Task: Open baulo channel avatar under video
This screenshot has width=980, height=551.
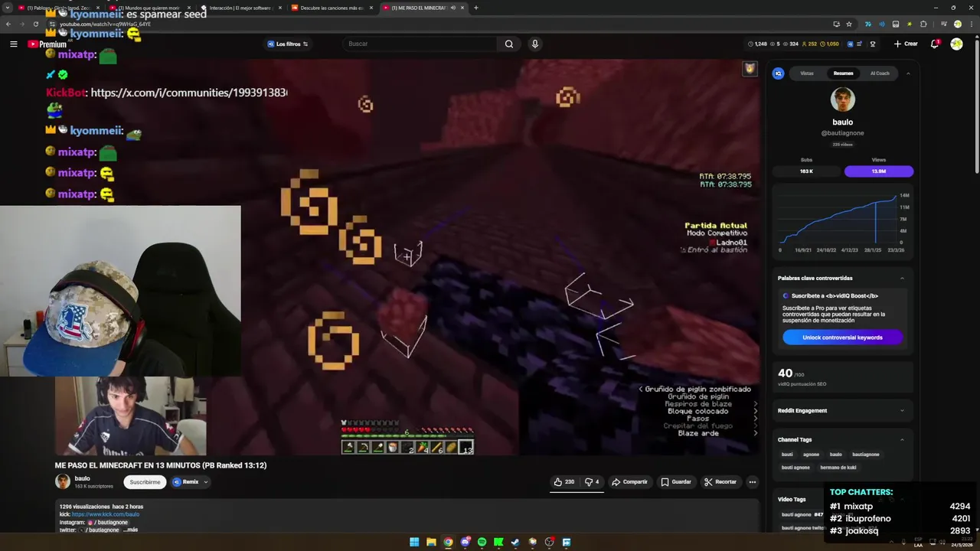Action: (63, 481)
